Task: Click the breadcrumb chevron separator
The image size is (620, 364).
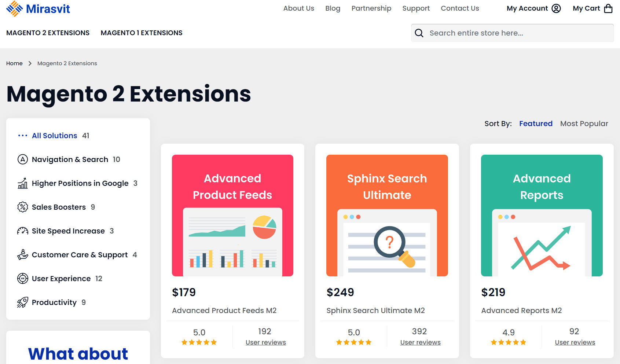Action: [x=30, y=63]
